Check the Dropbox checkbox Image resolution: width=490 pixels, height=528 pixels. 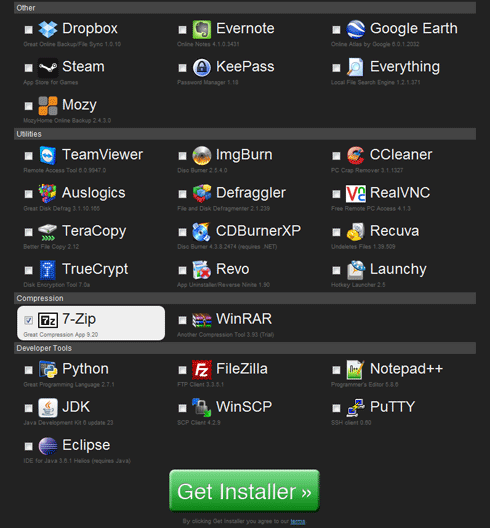point(29,30)
